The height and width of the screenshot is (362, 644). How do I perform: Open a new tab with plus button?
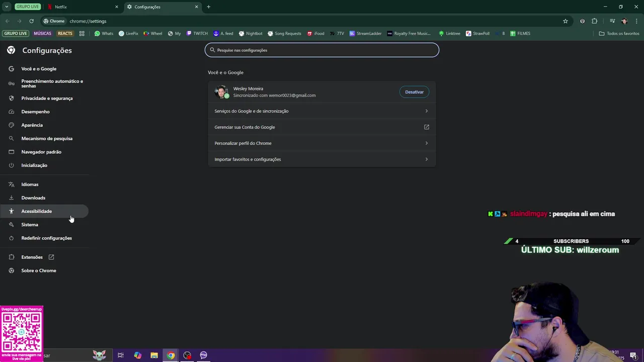tap(208, 7)
